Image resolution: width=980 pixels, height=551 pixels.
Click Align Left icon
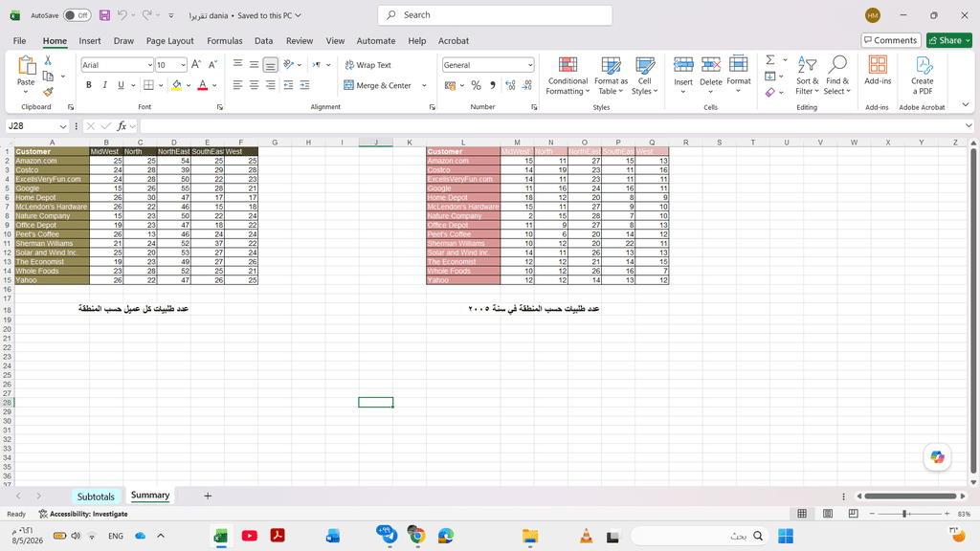coord(237,85)
